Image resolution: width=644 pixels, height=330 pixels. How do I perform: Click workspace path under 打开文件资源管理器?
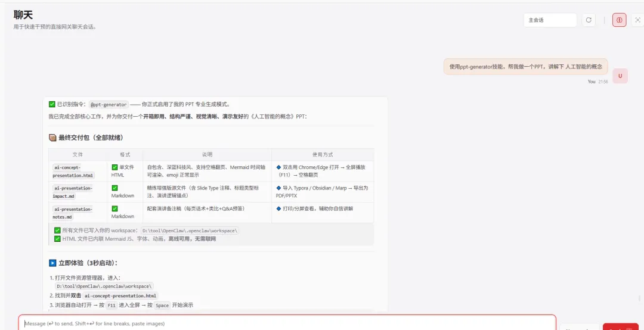[104, 286]
